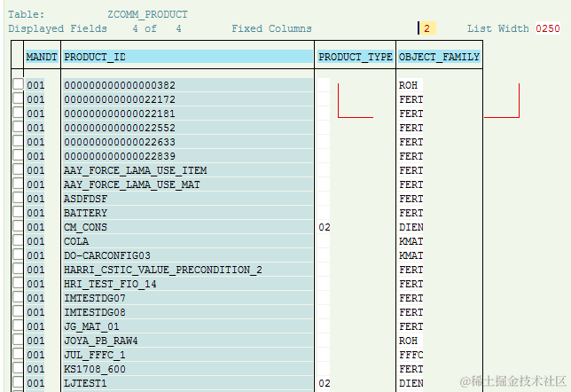This screenshot has width=571, height=392.
Task: Select the ASDFDSF row checkbox
Action: (x=19, y=198)
